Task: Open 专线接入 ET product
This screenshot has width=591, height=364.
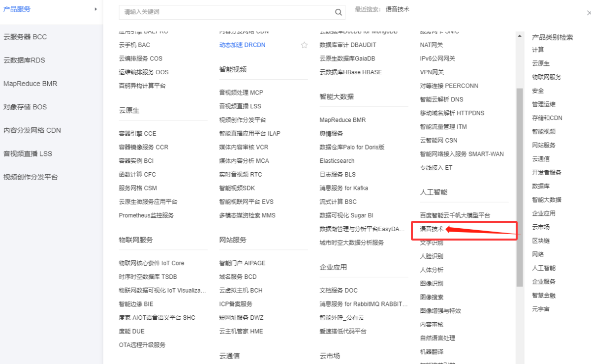Action: click(436, 168)
